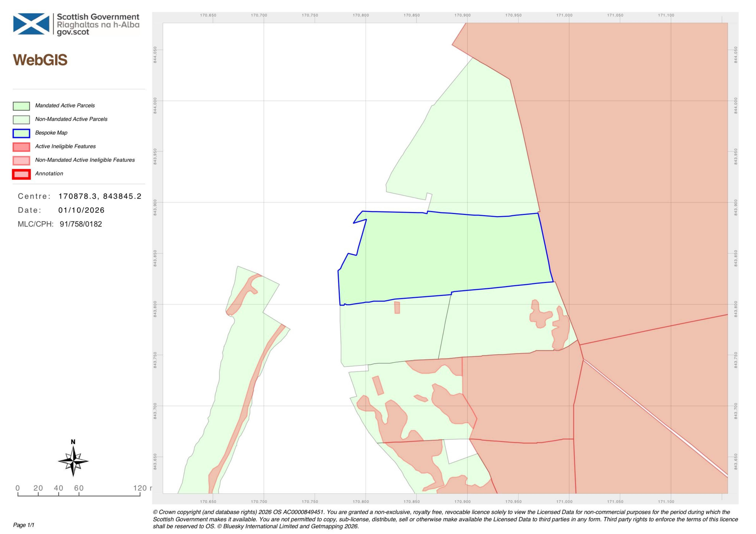The image size is (756, 534).
Task: Select the Non-Mandated Active Parcels legend swatch
Action: point(21,120)
